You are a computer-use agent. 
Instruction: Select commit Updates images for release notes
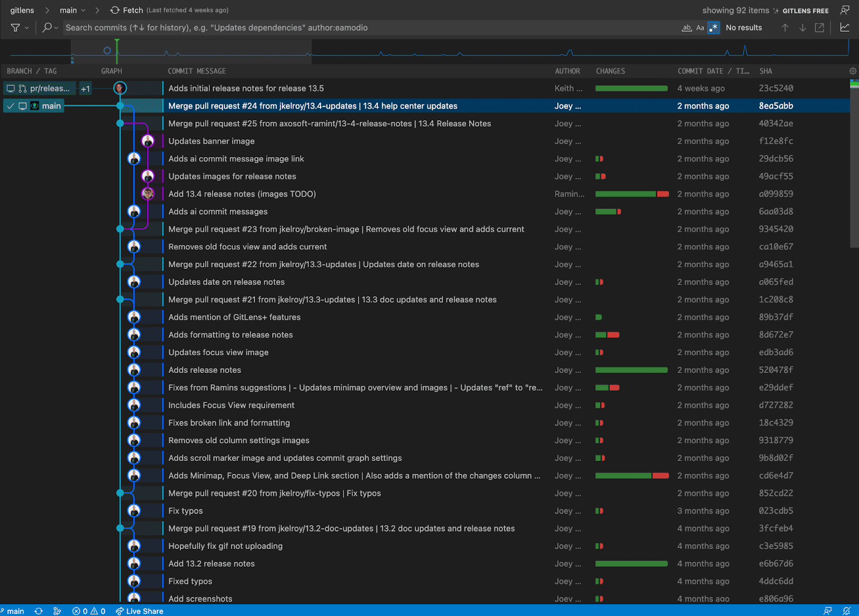point(232,176)
